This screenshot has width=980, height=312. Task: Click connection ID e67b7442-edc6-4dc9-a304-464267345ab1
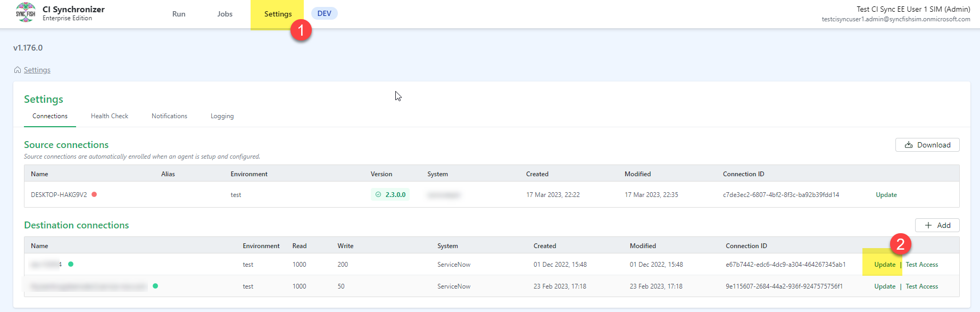click(786, 265)
